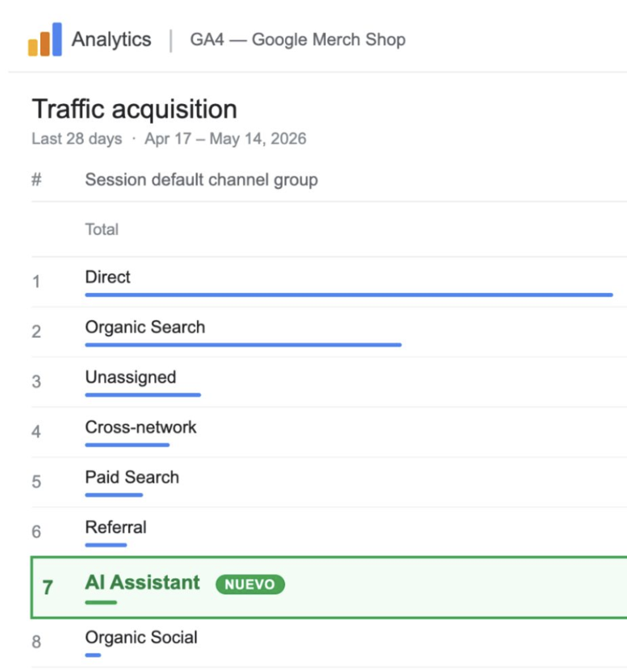
Task: Click the Referral sessions bar
Action: pos(106,545)
